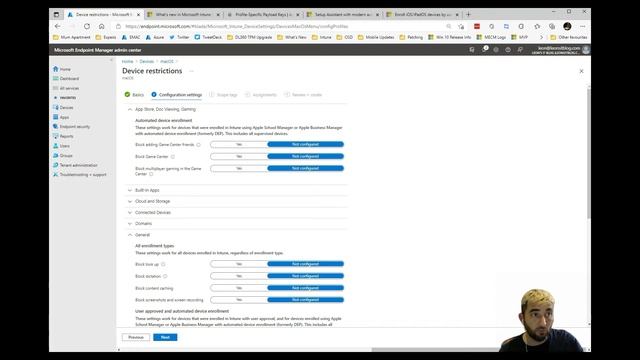This screenshot has height=360, width=640.
Task: Close the Device restrictions blade
Action: click(x=581, y=71)
